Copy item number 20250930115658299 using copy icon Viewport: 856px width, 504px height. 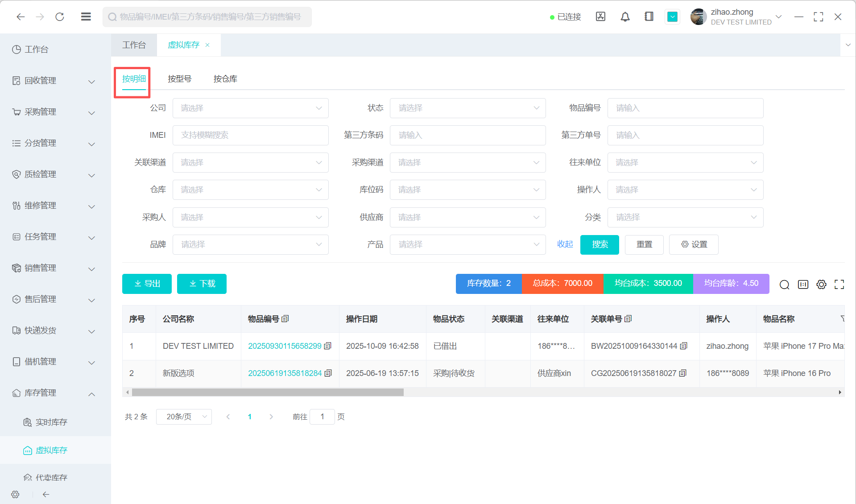point(328,346)
